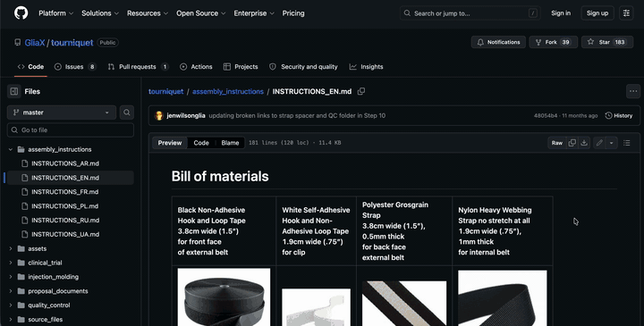The height and width of the screenshot is (326, 644).
Task: Open the Insights tab
Action: tap(367, 67)
